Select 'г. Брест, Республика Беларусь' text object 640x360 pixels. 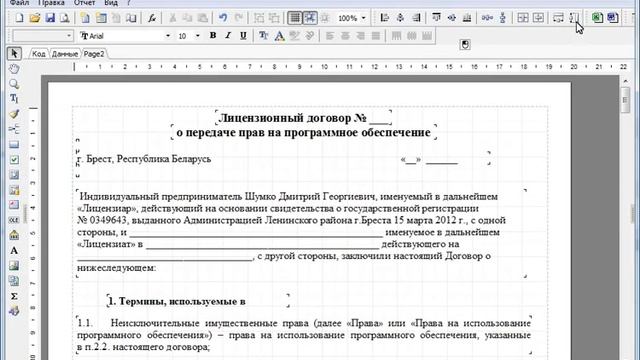(x=144, y=159)
